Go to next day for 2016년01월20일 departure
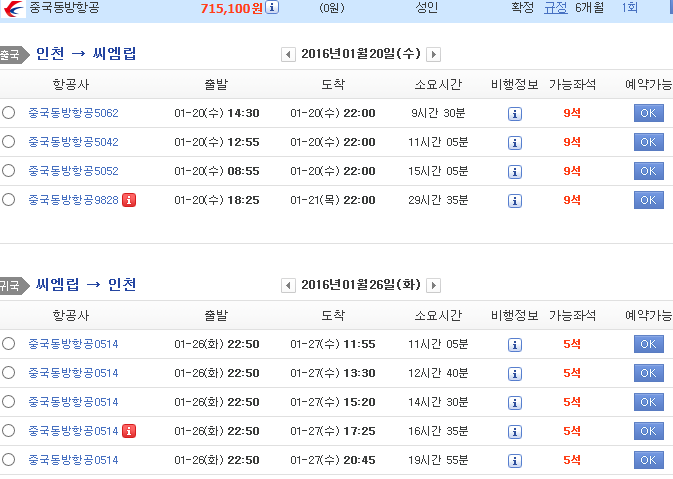 pos(434,55)
